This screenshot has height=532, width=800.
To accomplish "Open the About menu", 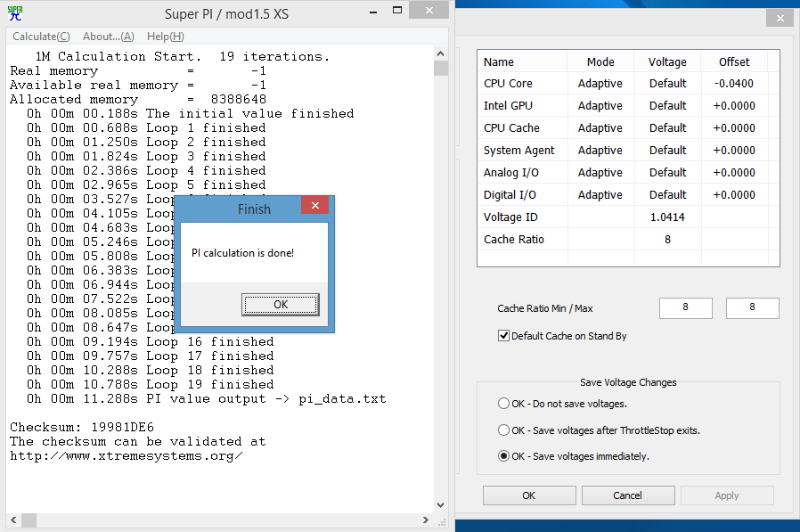I will [108, 37].
